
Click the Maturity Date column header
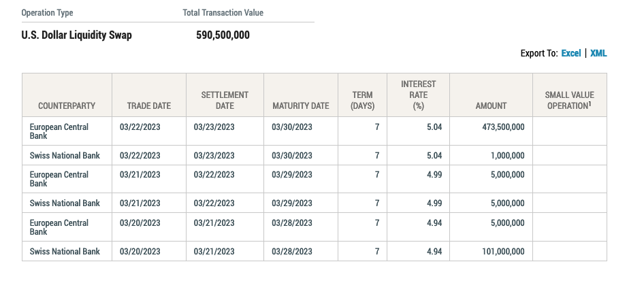click(300, 105)
